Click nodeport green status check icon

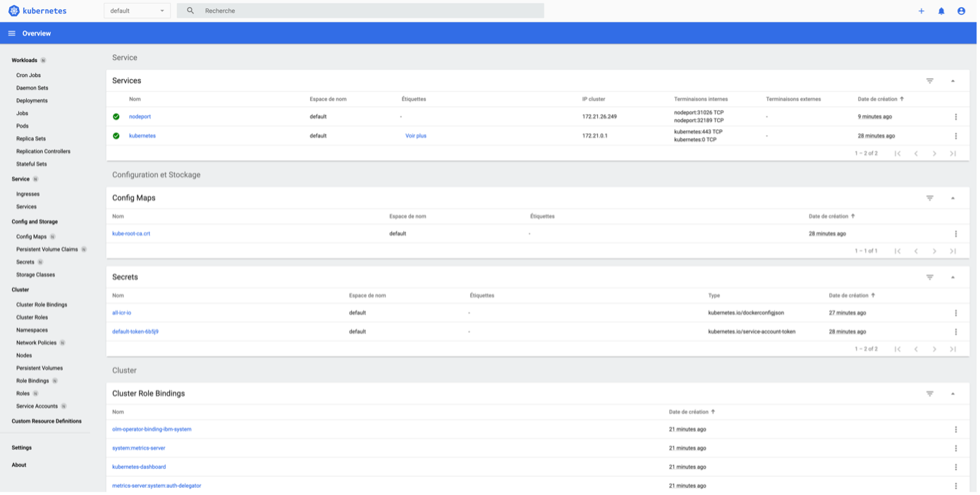point(116,117)
